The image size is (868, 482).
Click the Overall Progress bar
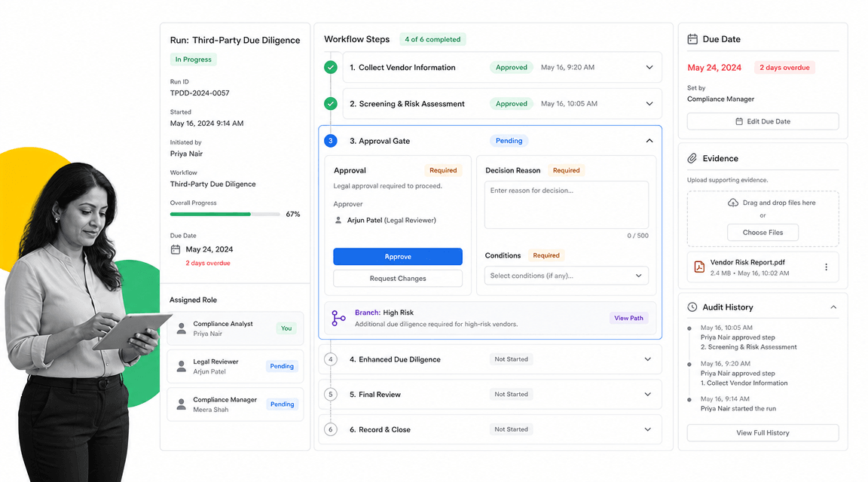click(x=225, y=214)
